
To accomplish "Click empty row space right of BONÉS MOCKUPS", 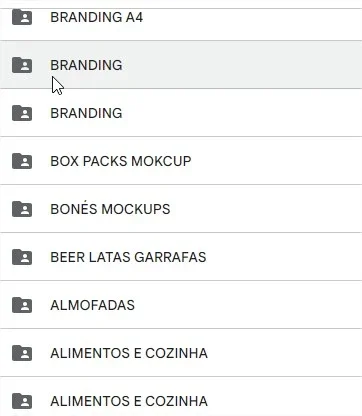I will click(x=266, y=209).
